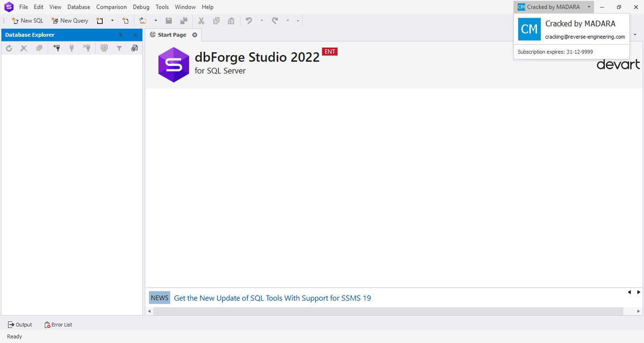
Task: Click the Save floppy disk icon
Action: [x=169, y=21]
